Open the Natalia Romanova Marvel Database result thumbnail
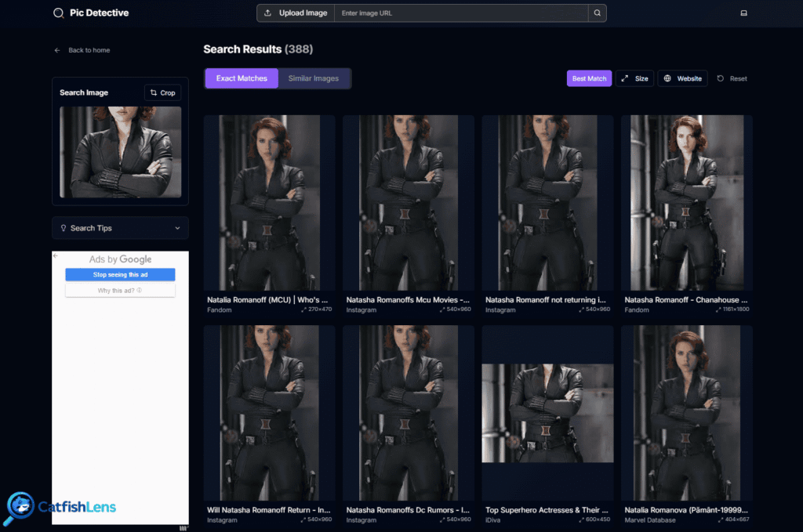 pyautogui.click(x=687, y=413)
